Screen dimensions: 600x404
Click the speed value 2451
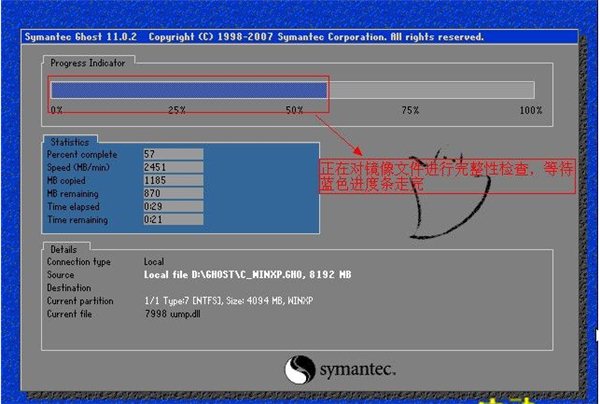pyautogui.click(x=173, y=167)
